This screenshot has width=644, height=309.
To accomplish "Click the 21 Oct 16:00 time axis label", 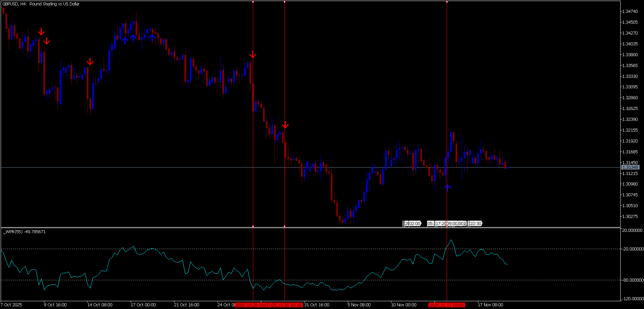I will 187,305.
